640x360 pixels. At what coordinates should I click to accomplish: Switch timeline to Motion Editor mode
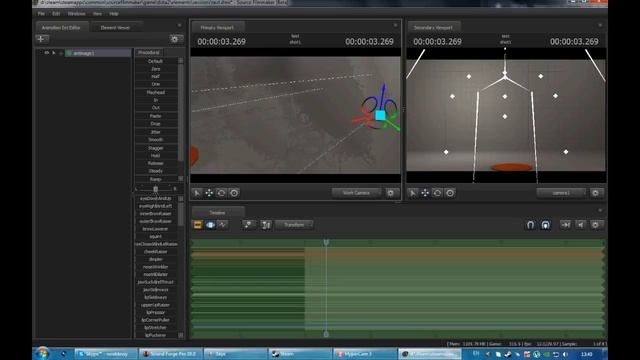[210, 225]
